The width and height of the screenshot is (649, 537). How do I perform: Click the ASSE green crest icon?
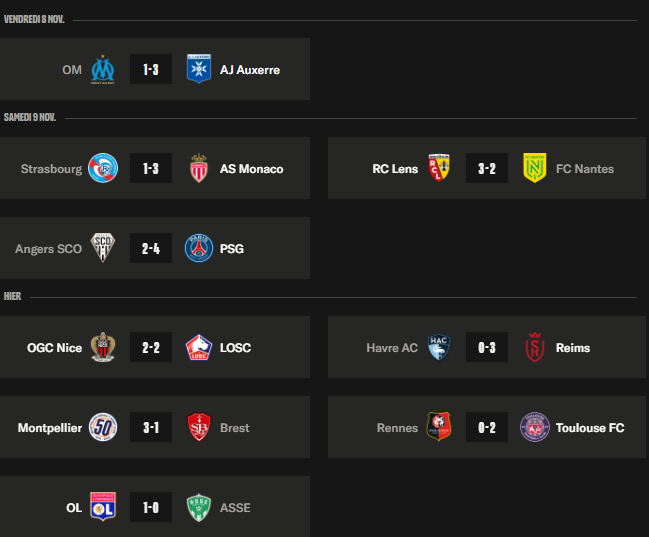pos(199,507)
